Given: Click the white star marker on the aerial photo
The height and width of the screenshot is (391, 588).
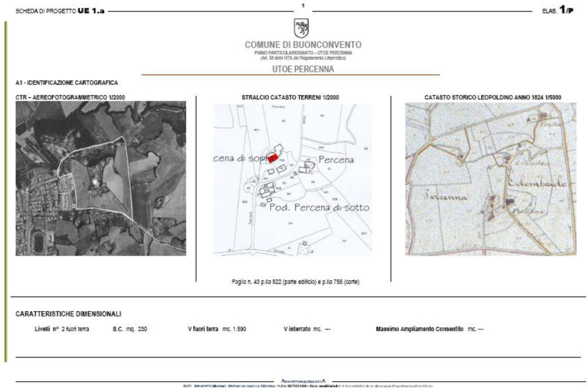Looking at the screenshot, I should coord(95,182).
